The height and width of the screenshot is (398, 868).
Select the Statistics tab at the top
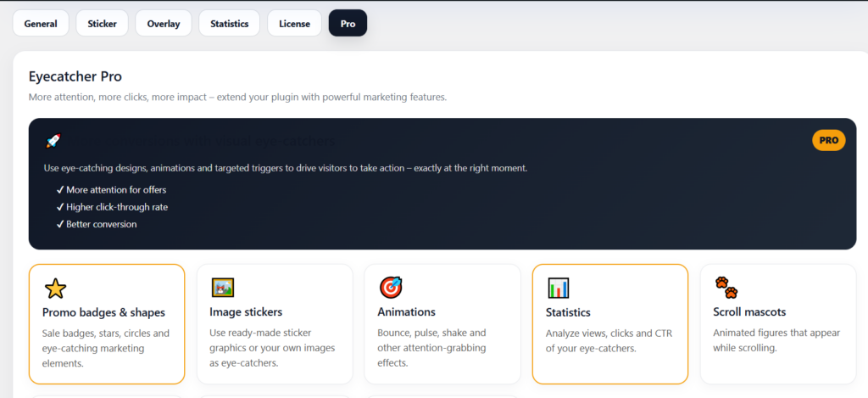click(230, 24)
